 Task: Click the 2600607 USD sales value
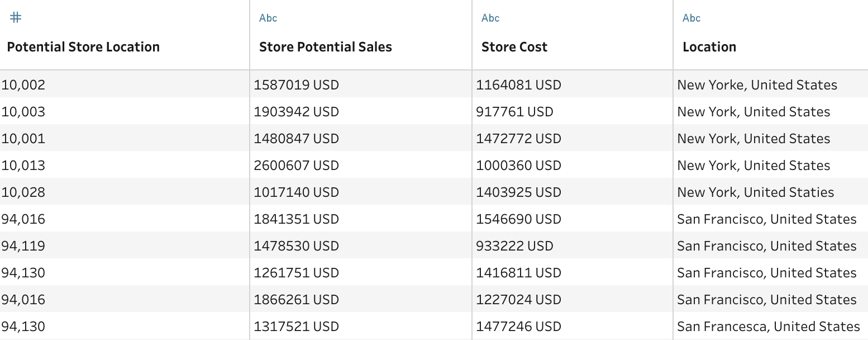click(x=296, y=166)
